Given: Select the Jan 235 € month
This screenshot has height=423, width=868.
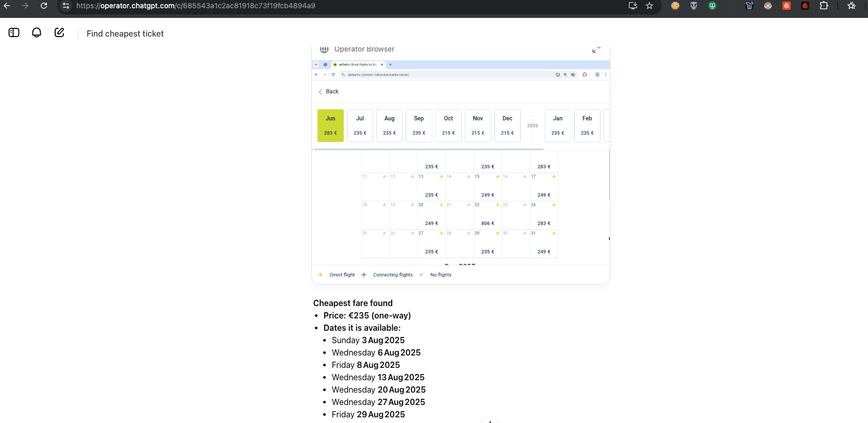Looking at the screenshot, I should coord(558,126).
